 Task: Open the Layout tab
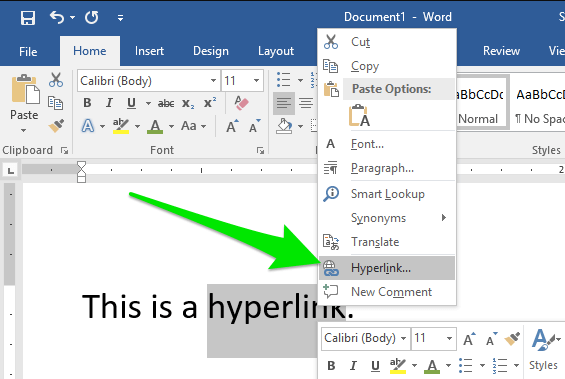pyautogui.click(x=276, y=51)
